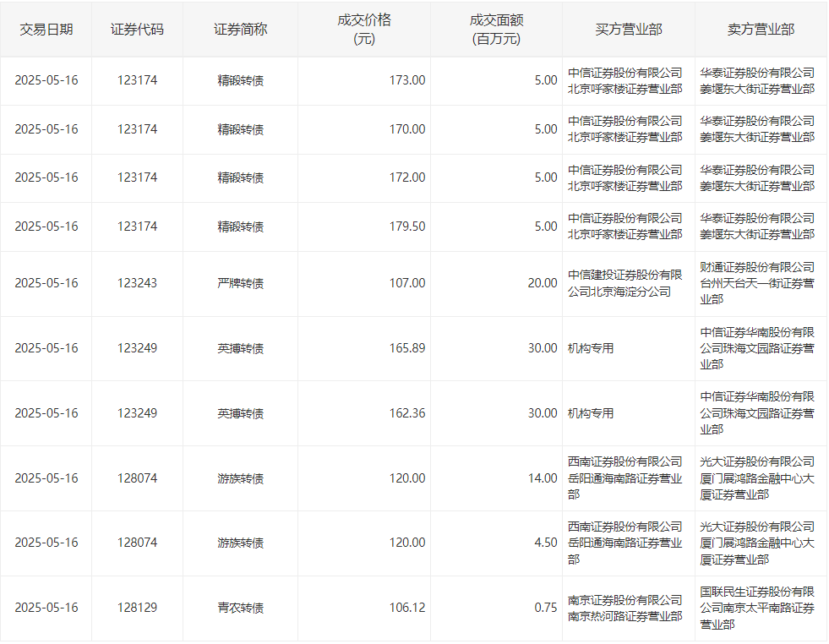The height and width of the screenshot is (644, 829).
Task: Select the price cell 172.00
Action: [407, 177]
